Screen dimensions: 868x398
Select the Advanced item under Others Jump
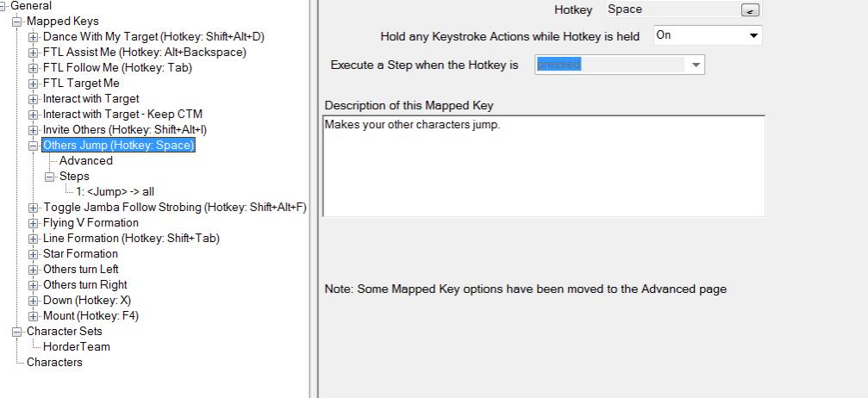click(86, 160)
